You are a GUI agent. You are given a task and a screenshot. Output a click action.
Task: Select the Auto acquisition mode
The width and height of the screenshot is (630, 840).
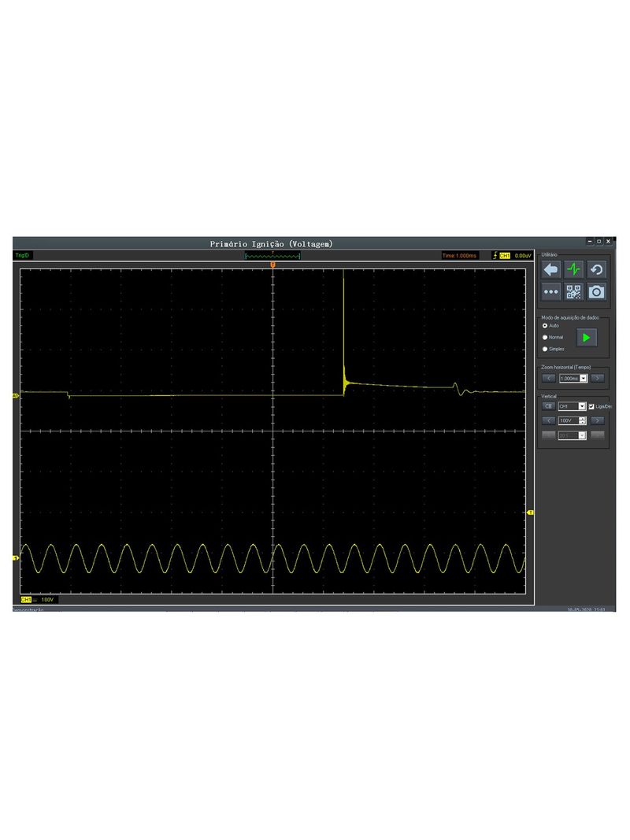[545, 325]
